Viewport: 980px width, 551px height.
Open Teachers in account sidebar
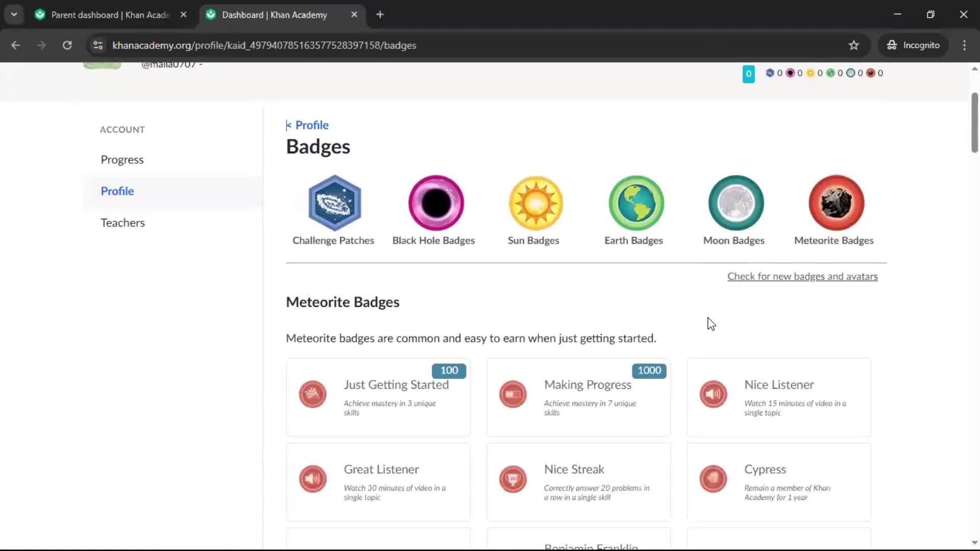pyautogui.click(x=122, y=223)
